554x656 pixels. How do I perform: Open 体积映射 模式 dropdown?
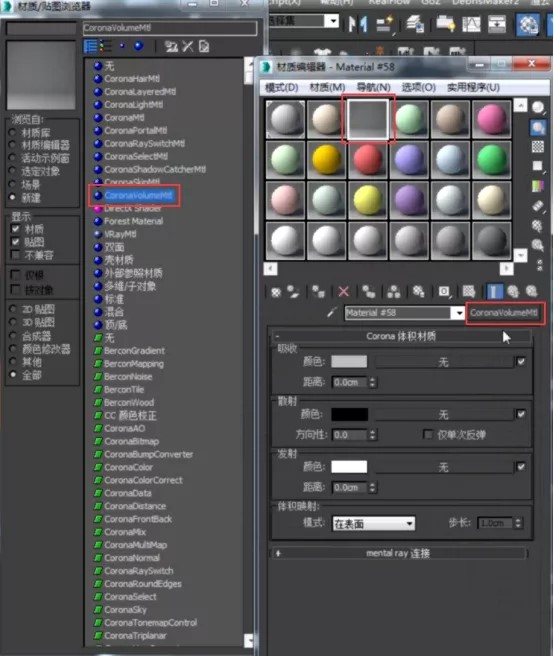pos(373,523)
